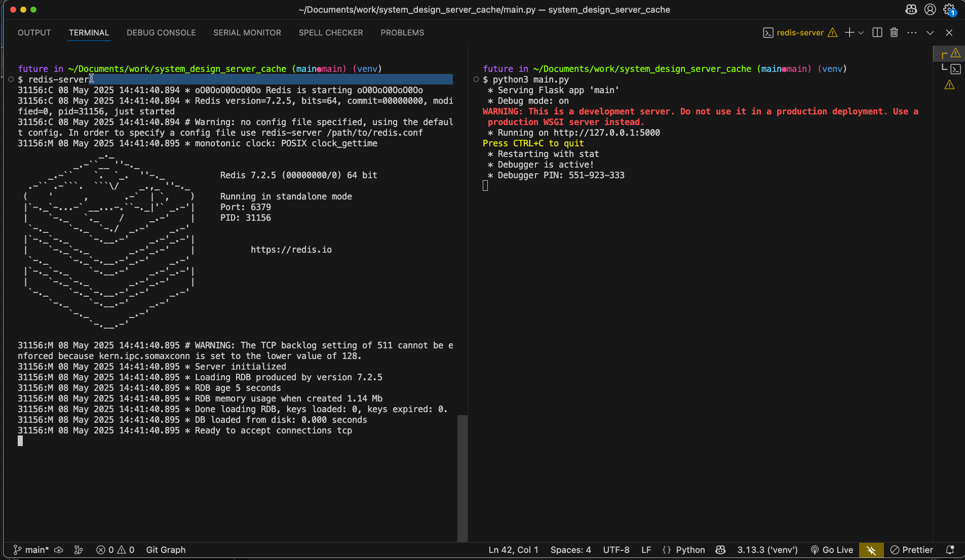Switch to the PROBLEMS tab
The image size is (965, 560).
click(x=402, y=32)
